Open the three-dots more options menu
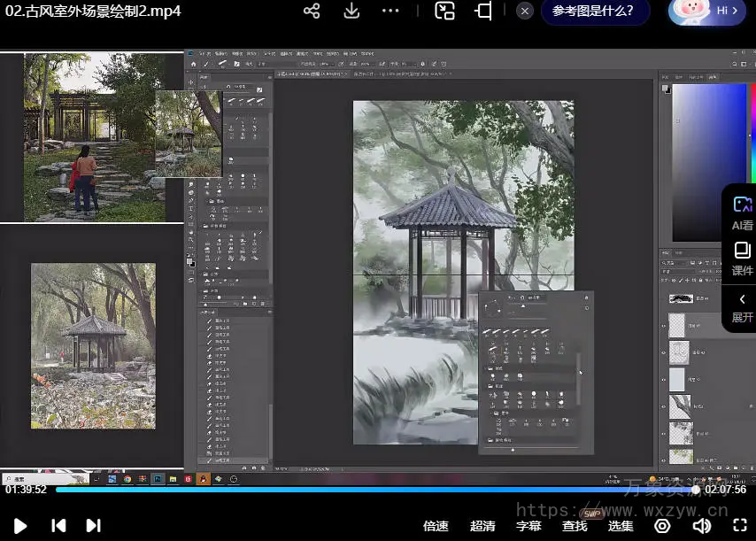The height and width of the screenshot is (541, 756). click(390, 11)
